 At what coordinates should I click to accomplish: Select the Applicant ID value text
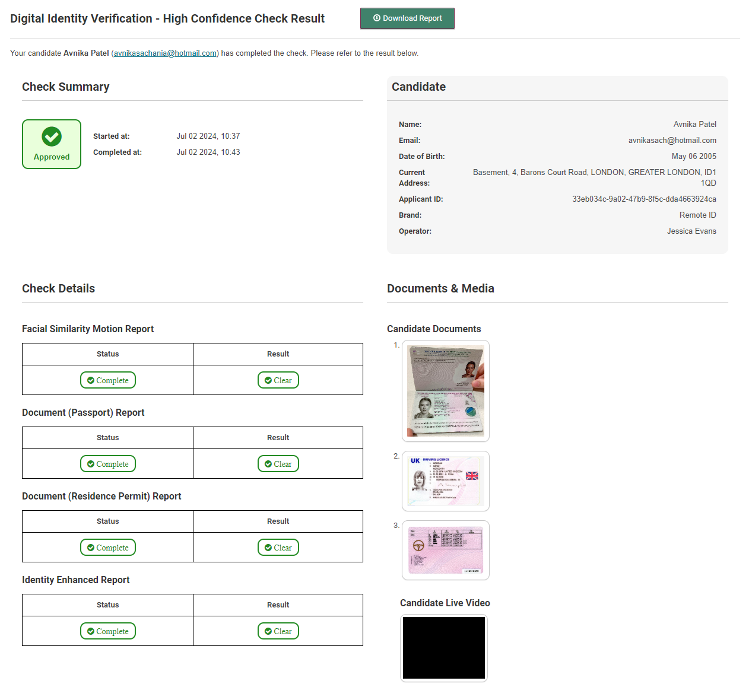[644, 199]
